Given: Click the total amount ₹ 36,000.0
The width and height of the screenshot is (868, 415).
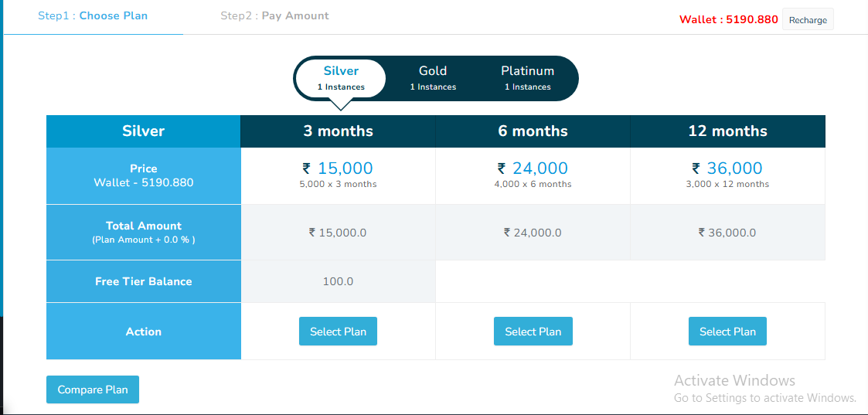Looking at the screenshot, I should [x=727, y=233].
